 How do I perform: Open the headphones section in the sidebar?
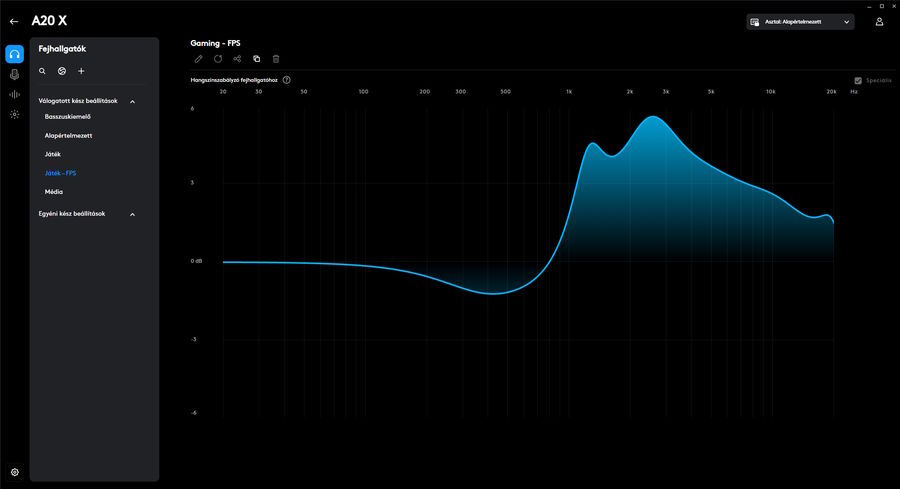pyautogui.click(x=14, y=54)
